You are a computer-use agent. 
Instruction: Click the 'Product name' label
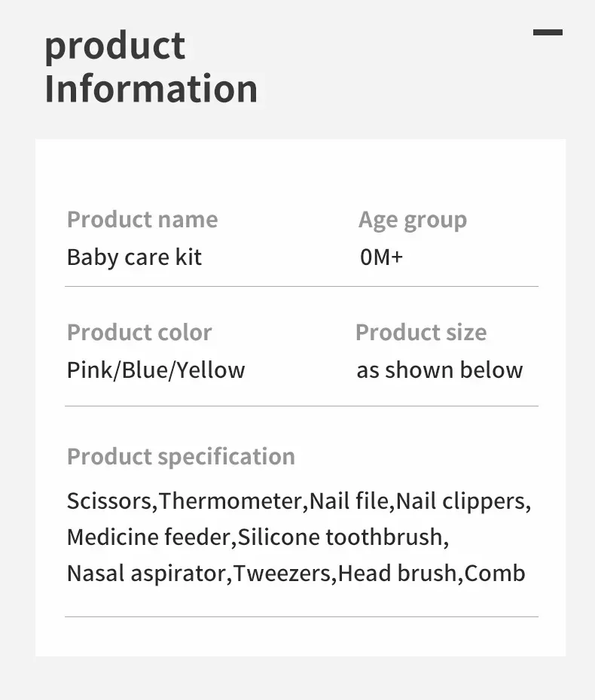pos(142,220)
